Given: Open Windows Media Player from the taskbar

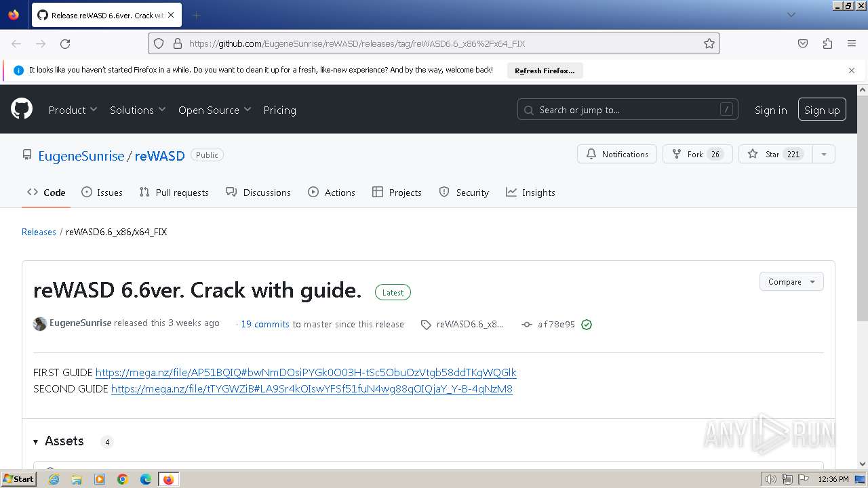Looking at the screenshot, I should [x=100, y=479].
